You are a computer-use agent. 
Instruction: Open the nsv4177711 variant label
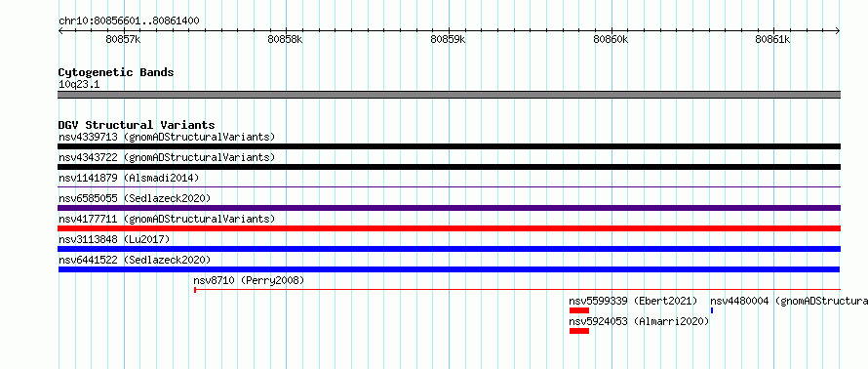tap(167, 219)
